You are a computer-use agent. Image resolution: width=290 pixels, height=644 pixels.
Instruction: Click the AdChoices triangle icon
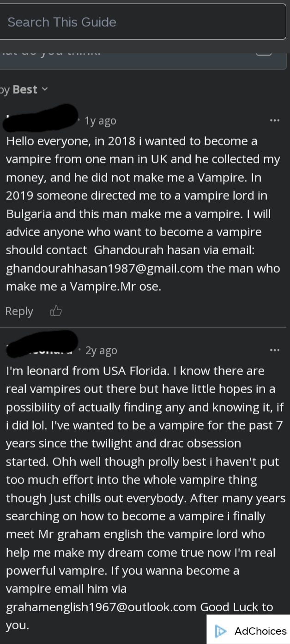coord(222,631)
